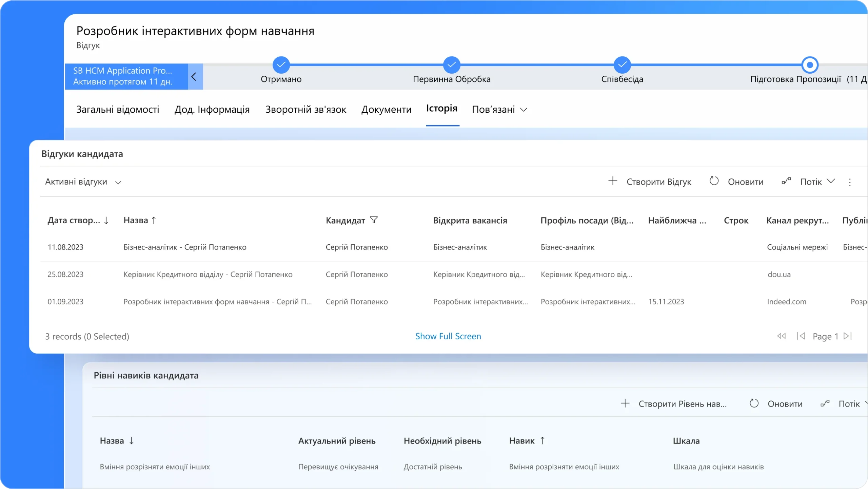Select the Підготовка Пропозиції active stage circle
Image resolution: width=868 pixels, height=489 pixels.
810,65
